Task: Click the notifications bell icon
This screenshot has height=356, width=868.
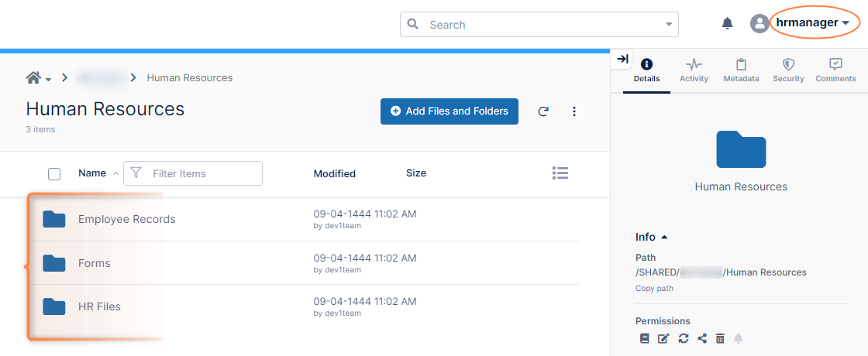Action: pyautogui.click(x=727, y=23)
